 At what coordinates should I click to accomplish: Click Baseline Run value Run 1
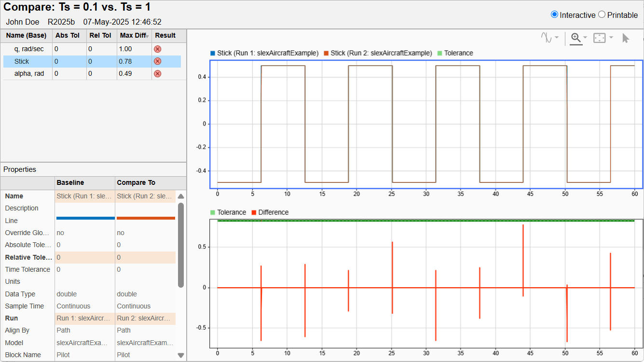click(85, 318)
